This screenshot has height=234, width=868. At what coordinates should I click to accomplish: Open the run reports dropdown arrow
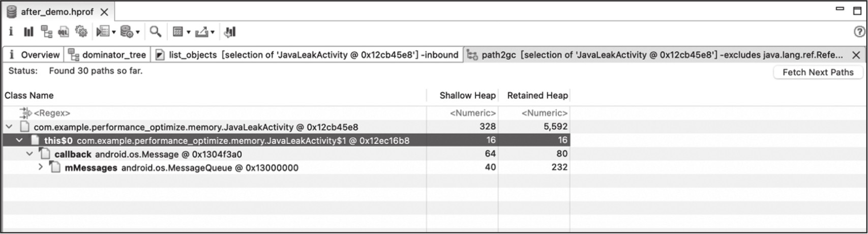pyautogui.click(x=114, y=33)
